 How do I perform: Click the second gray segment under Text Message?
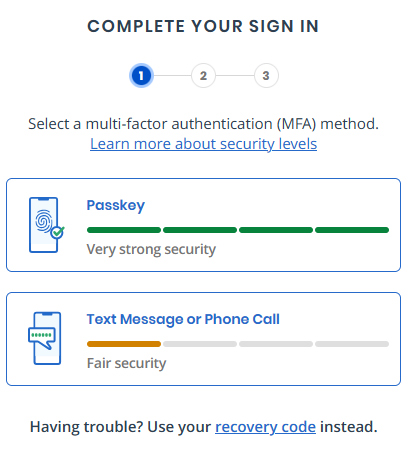tap(276, 344)
